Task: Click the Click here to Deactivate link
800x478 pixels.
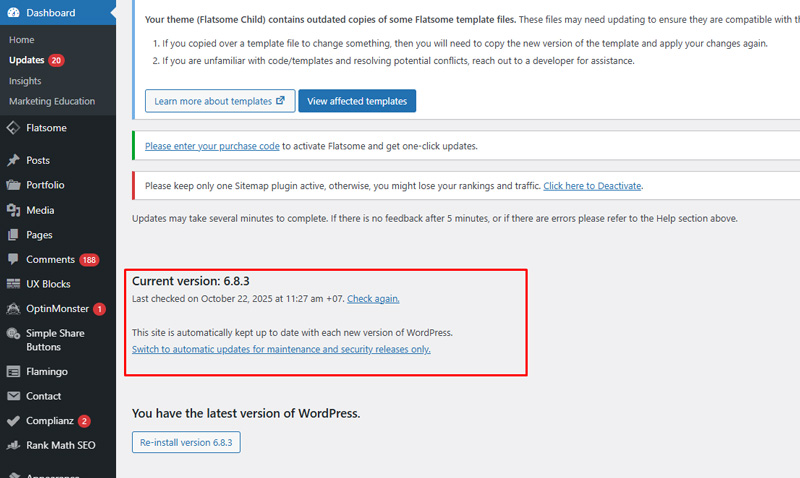Action: [x=592, y=186]
